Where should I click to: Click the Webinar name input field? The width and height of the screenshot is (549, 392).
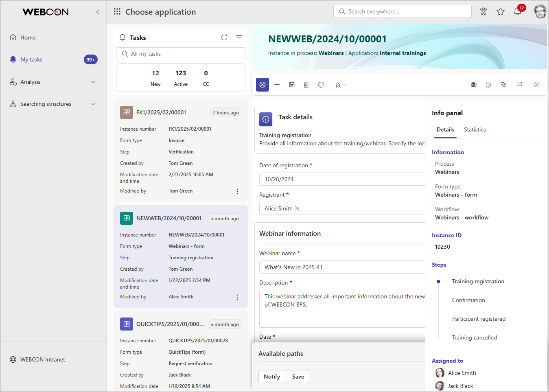(x=342, y=267)
